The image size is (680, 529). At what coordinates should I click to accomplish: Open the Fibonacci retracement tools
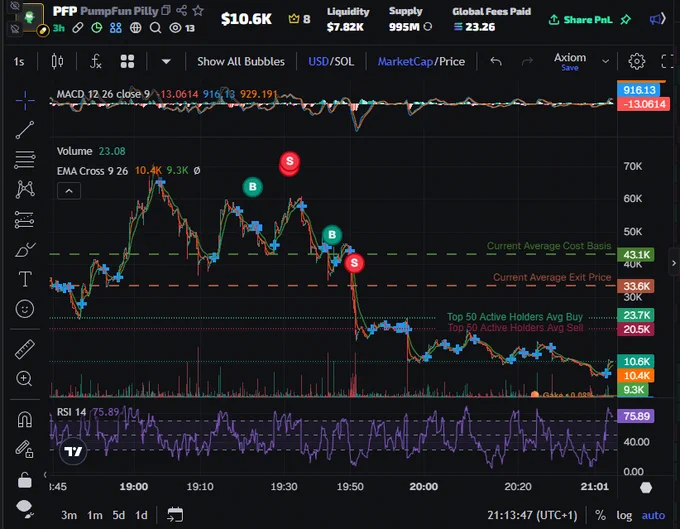click(x=25, y=160)
